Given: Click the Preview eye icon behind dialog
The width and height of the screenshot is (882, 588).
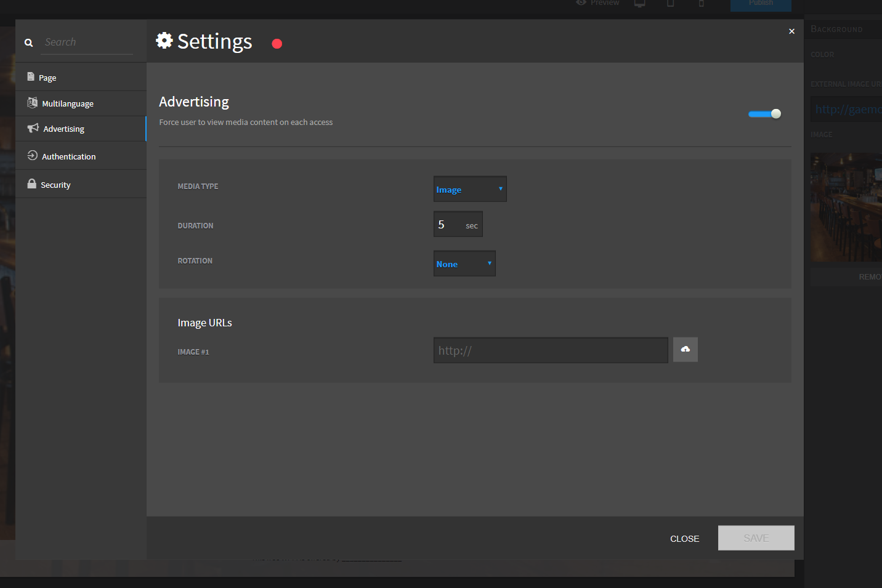Looking at the screenshot, I should (x=581, y=2).
